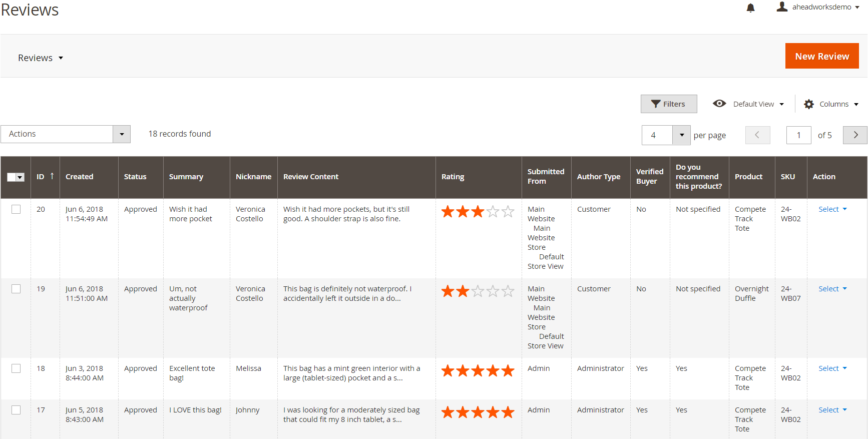Image resolution: width=868 pixels, height=439 pixels.
Task: Click the current page number field
Action: 798,135
